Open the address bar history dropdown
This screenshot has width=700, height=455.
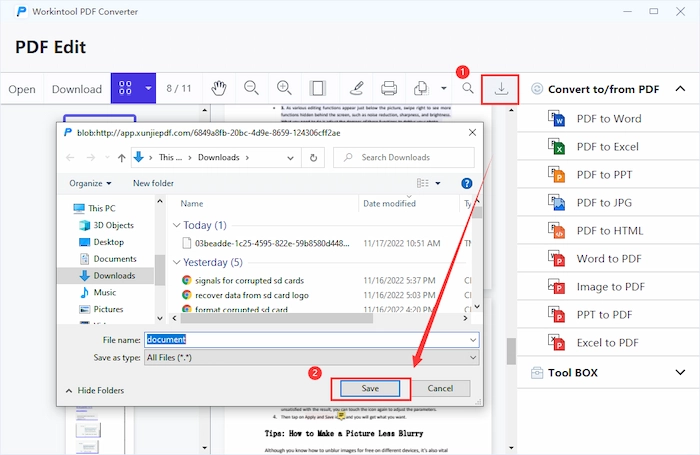click(x=290, y=158)
